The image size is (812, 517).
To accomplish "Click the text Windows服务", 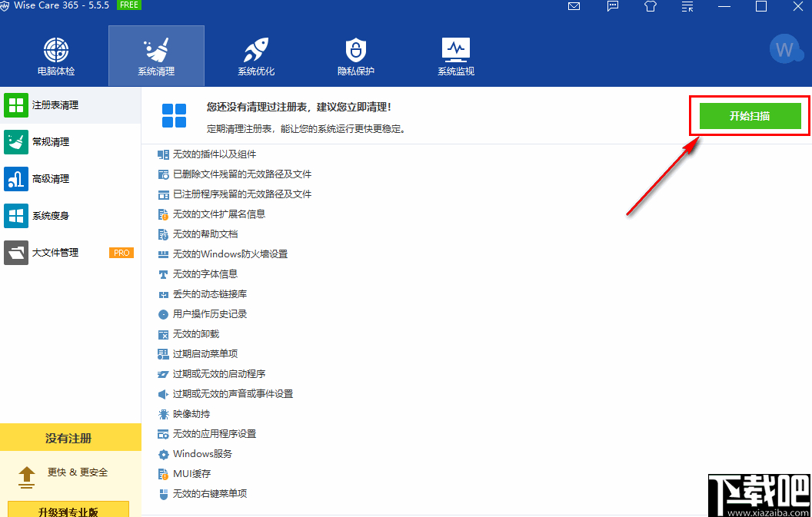I will [x=202, y=454].
